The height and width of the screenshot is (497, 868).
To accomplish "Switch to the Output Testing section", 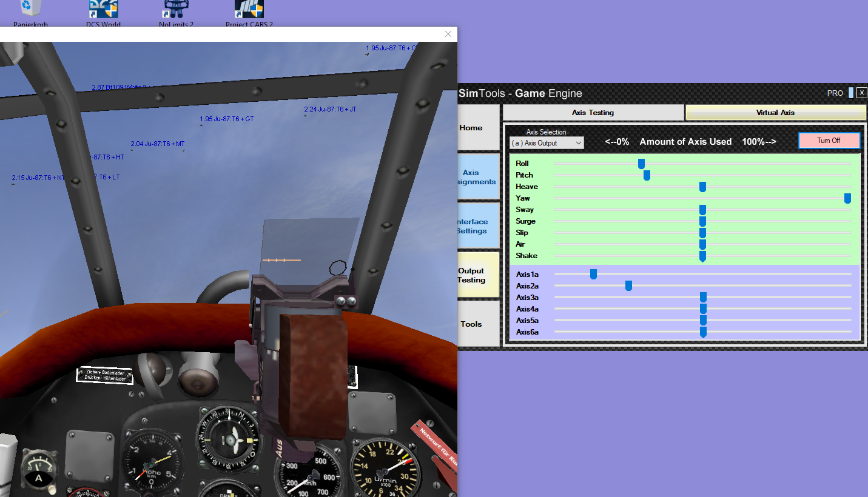I will tap(479, 275).
